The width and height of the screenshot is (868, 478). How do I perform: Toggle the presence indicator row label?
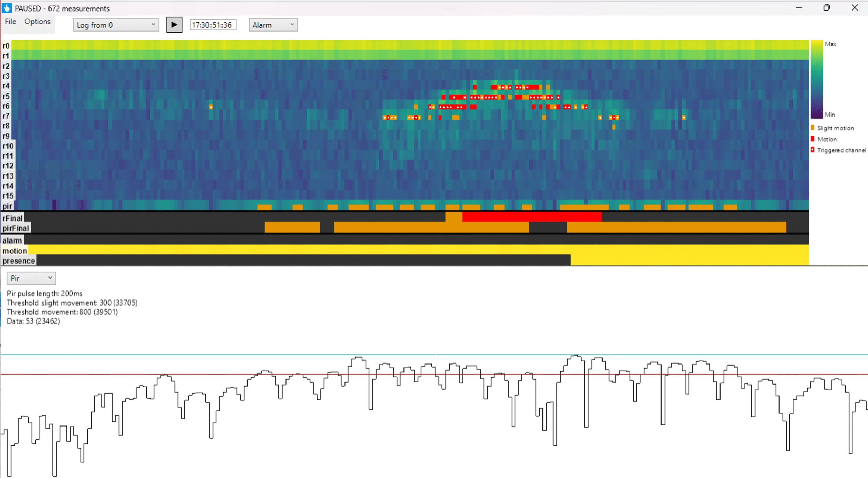point(18,261)
